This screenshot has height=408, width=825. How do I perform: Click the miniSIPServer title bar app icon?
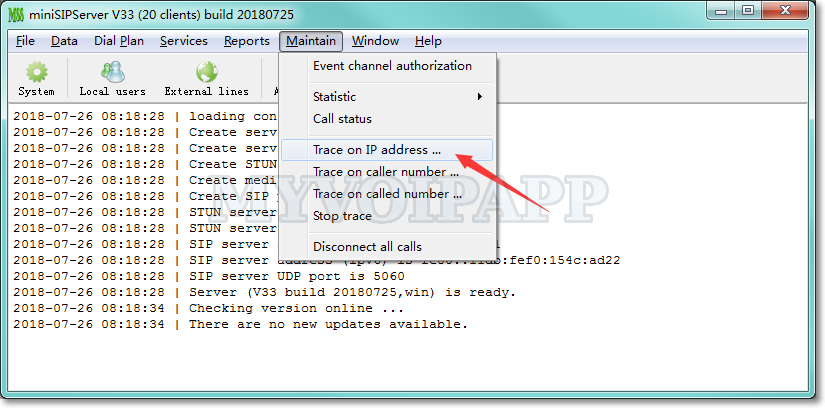(16, 14)
